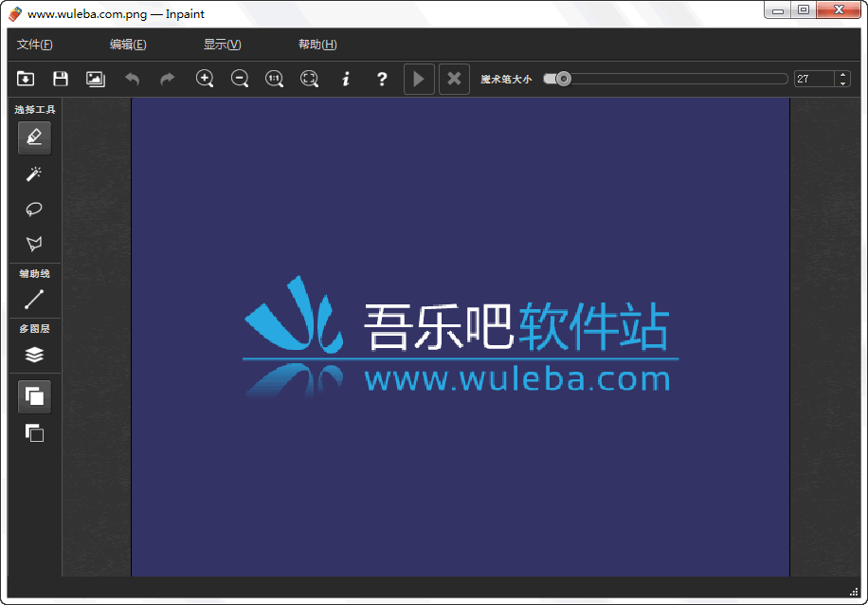
Task: Open the multi-layer tool
Action: click(34, 355)
